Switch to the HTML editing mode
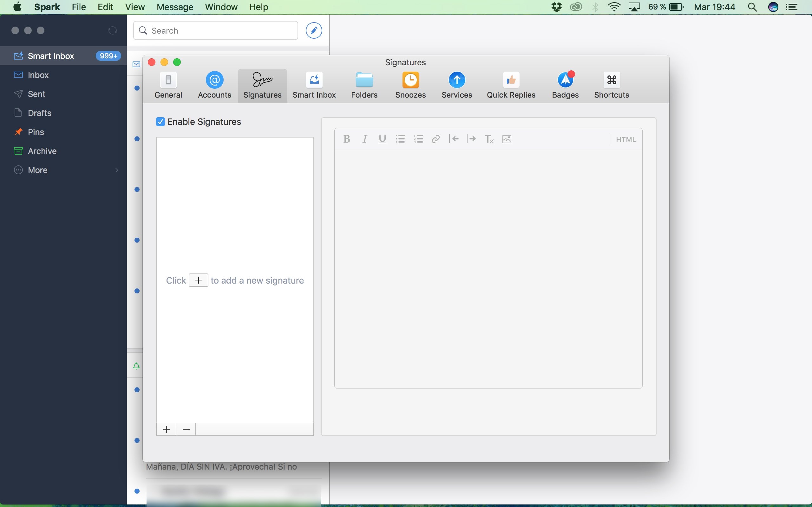This screenshot has height=507, width=812. [x=625, y=139]
